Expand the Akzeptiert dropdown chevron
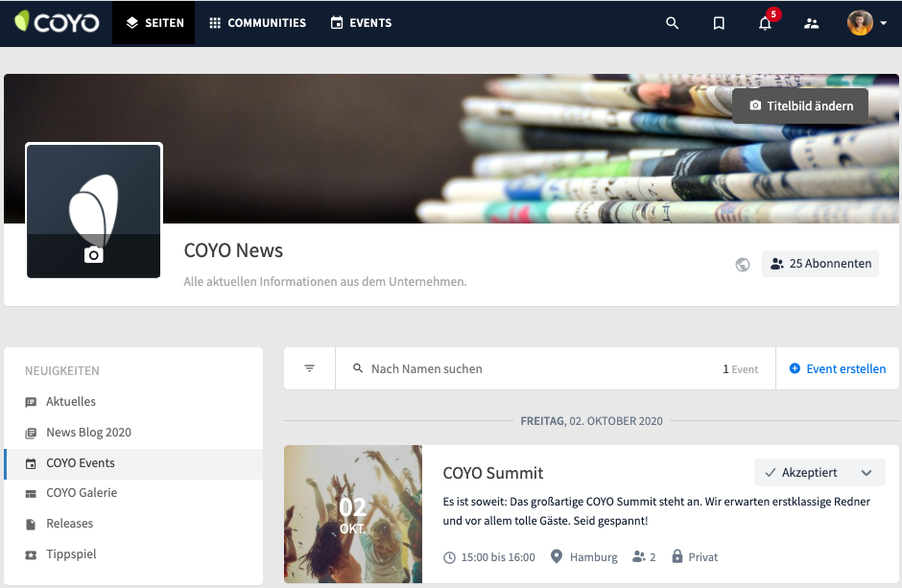Viewport: 902px width, 588px height. coord(866,473)
